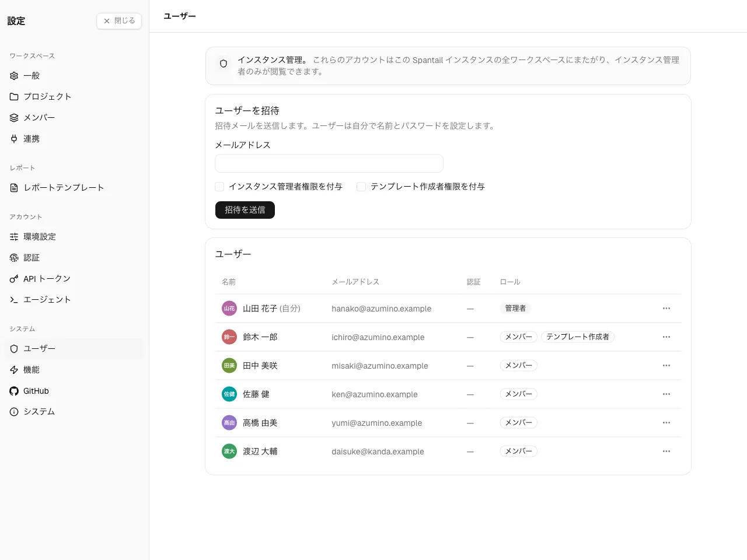
Task: Open エージェント settings page
Action: click(74, 300)
